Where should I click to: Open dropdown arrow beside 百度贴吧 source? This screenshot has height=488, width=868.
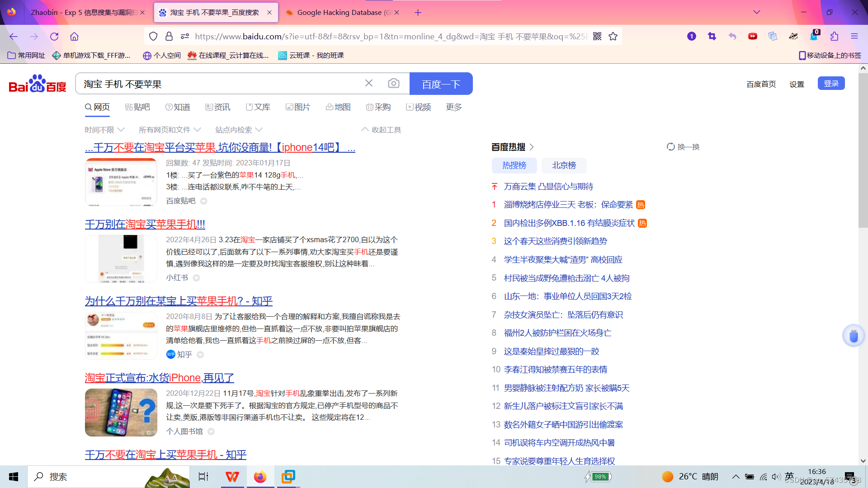pyautogui.click(x=203, y=201)
